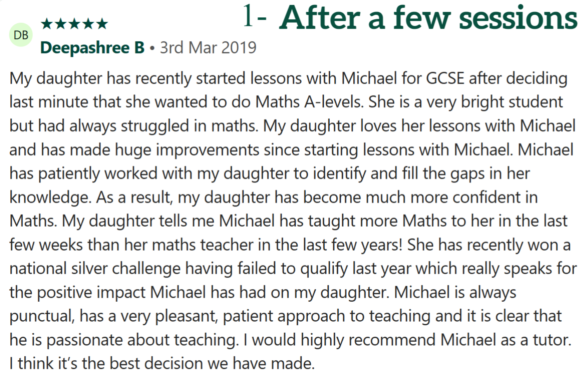This screenshot has height=392, width=586.
Task: Click the fifth and last rating star
Action: pos(102,24)
